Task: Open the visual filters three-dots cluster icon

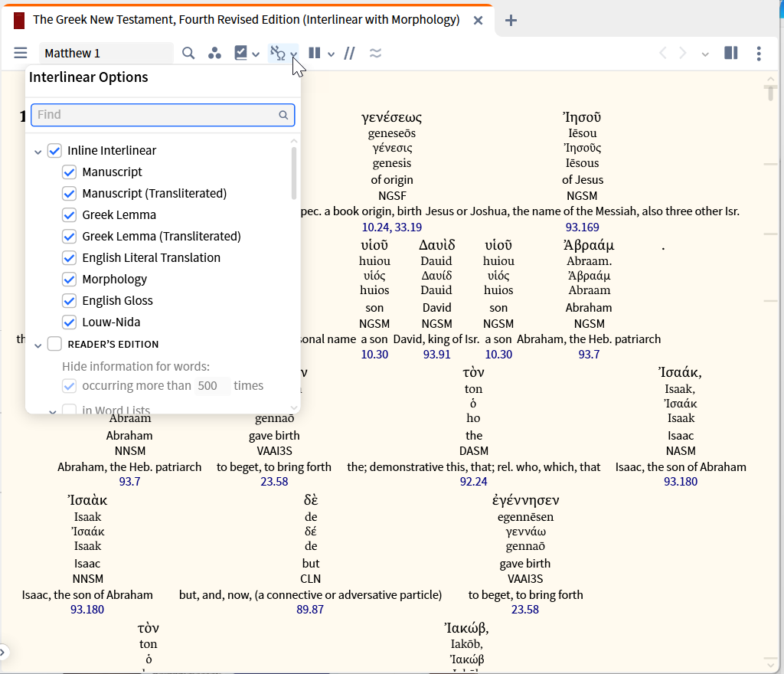Action: (x=214, y=53)
